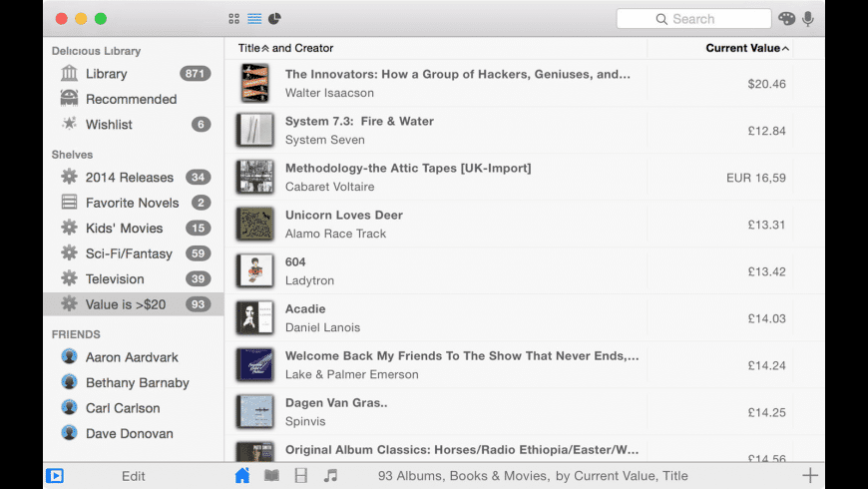Click the Dagen Van Gras.. album cover

pos(255,412)
